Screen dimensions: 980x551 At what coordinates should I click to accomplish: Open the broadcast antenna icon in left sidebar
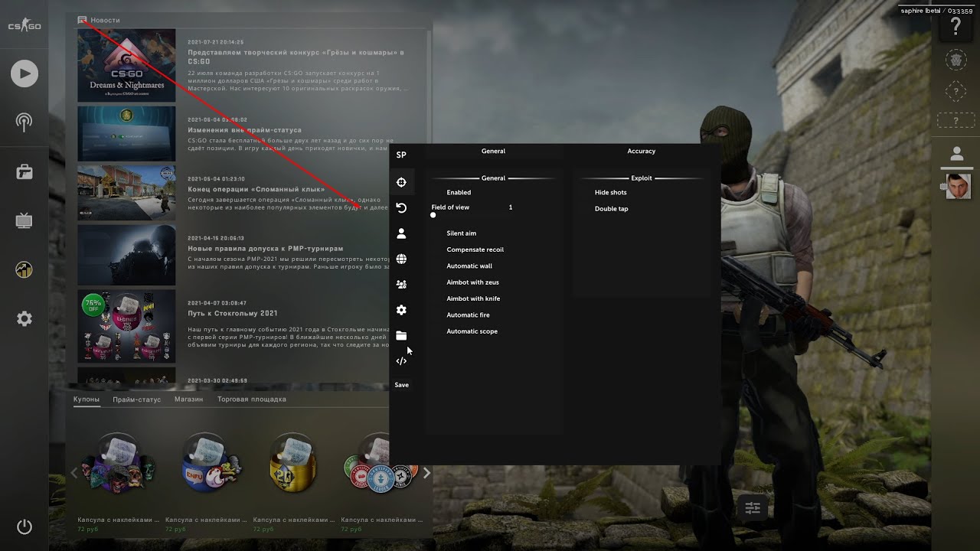[x=24, y=122]
